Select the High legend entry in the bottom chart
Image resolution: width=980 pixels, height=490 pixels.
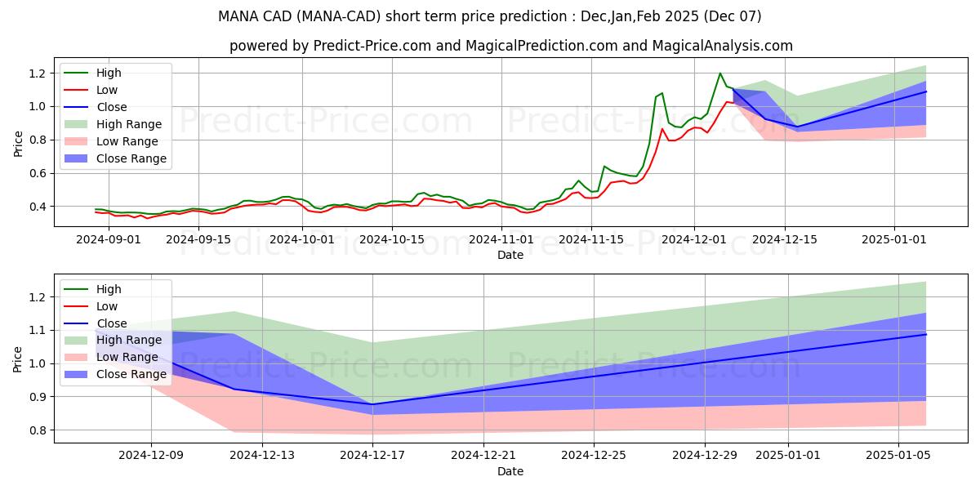[x=109, y=289]
